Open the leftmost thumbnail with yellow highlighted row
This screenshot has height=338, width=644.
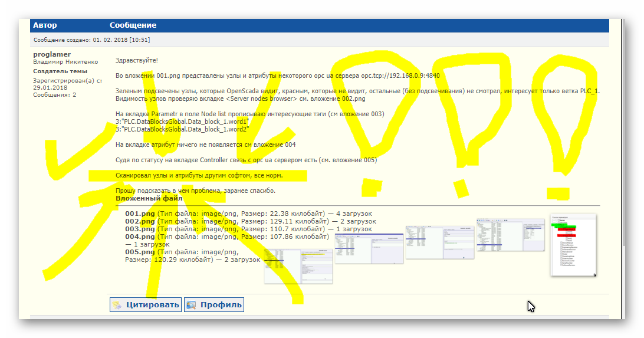(x=298, y=266)
